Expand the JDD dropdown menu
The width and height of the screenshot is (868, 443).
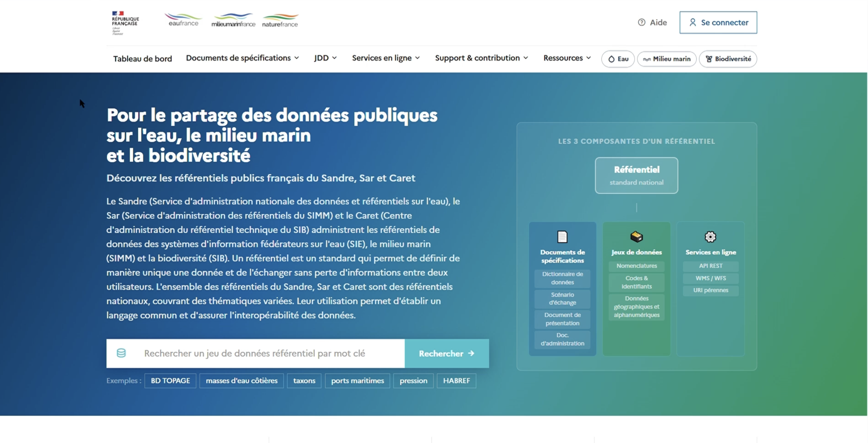[x=325, y=58]
